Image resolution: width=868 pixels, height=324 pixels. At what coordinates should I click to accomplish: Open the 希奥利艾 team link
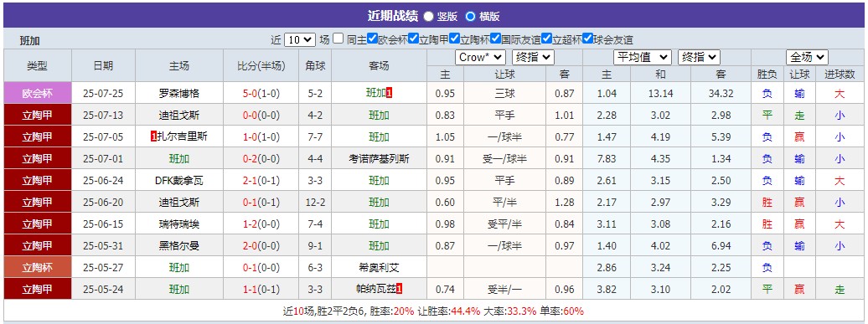pos(380,268)
